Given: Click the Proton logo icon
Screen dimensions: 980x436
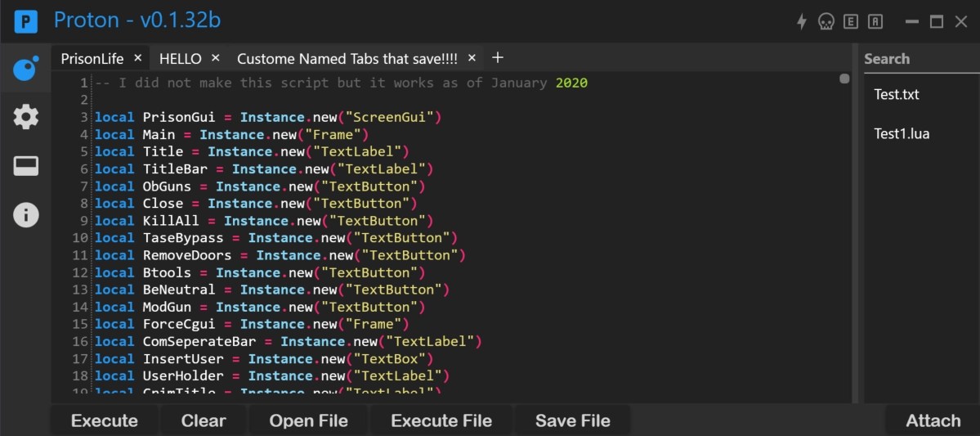Looking at the screenshot, I should pyautogui.click(x=25, y=22).
